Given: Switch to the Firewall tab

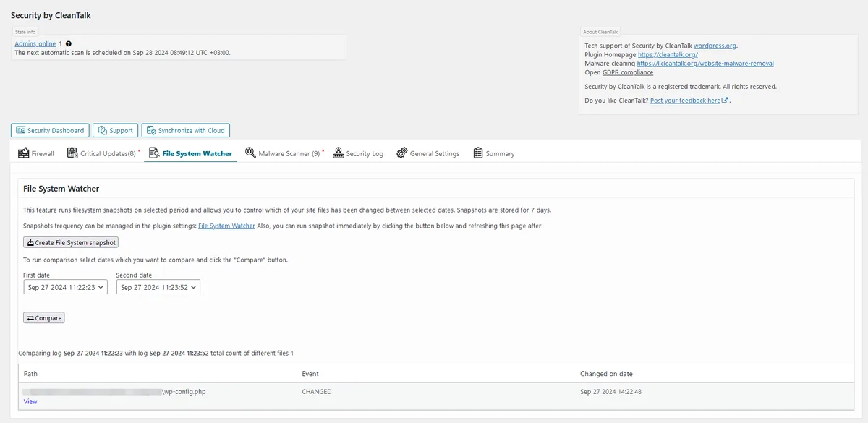Looking at the screenshot, I should [x=36, y=153].
